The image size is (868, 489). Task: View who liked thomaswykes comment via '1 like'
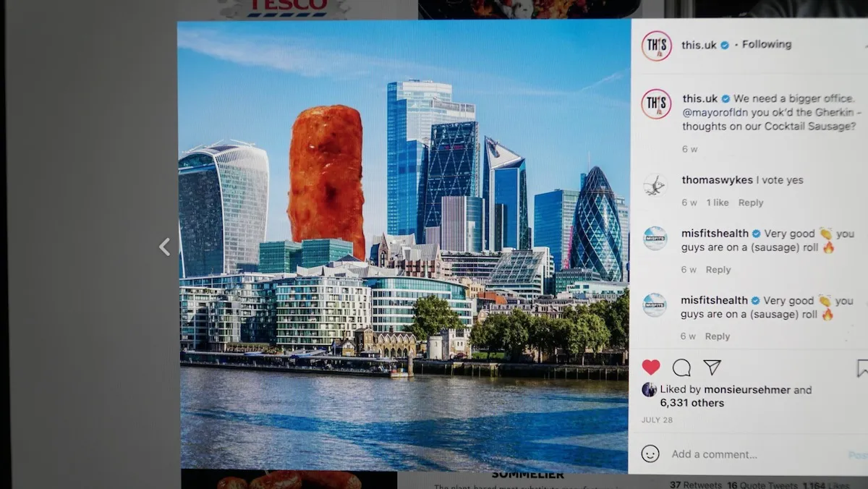click(718, 203)
